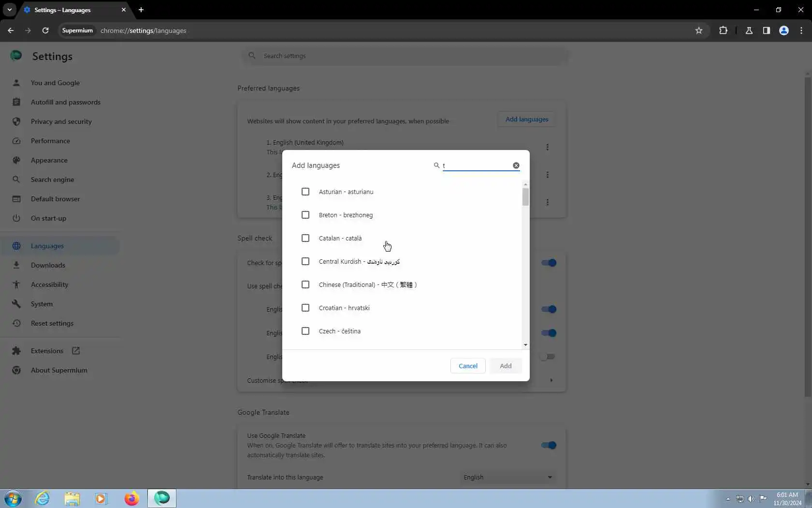Open System settings section
This screenshot has height=508, width=812.
(x=42, y=304)
